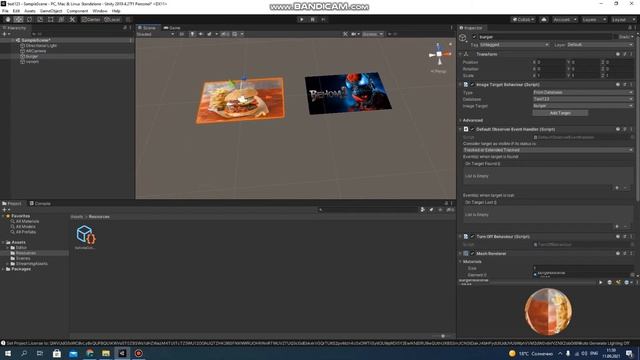
Task: Open the File menu
Action: click(5, 11)
